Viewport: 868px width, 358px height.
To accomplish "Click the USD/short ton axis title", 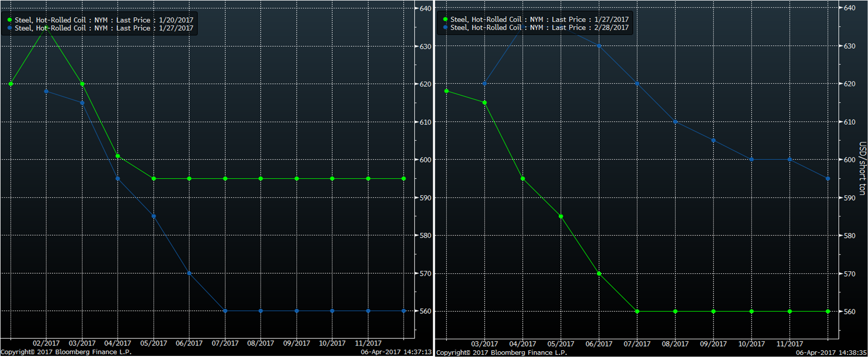I will 862,168.
